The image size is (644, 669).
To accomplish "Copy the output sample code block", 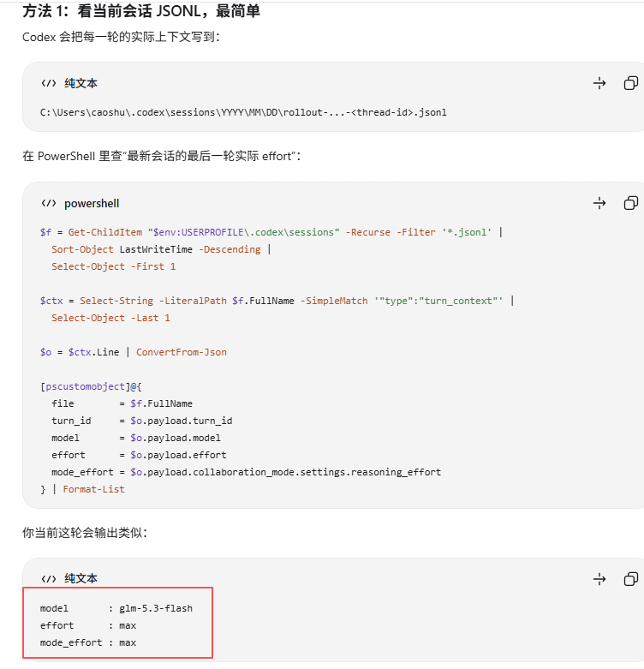I will pyautogui.click(x=631, y=579).
